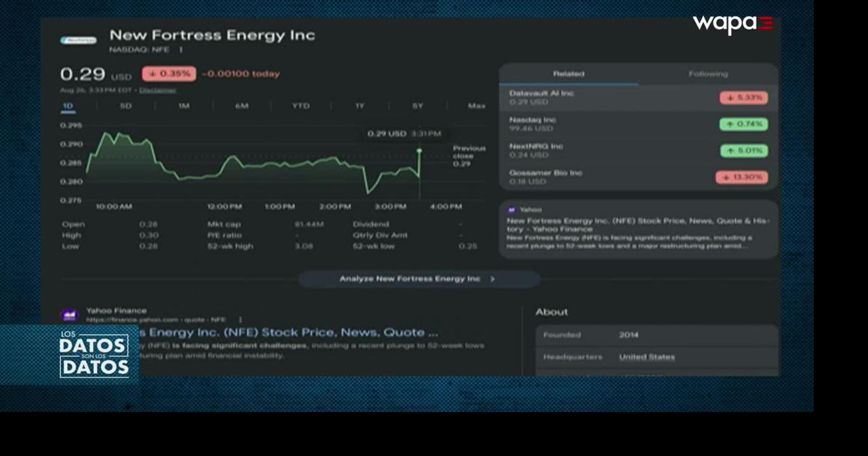Open the Gossamer Bio Inc related stock

click(x=638, y=177)
